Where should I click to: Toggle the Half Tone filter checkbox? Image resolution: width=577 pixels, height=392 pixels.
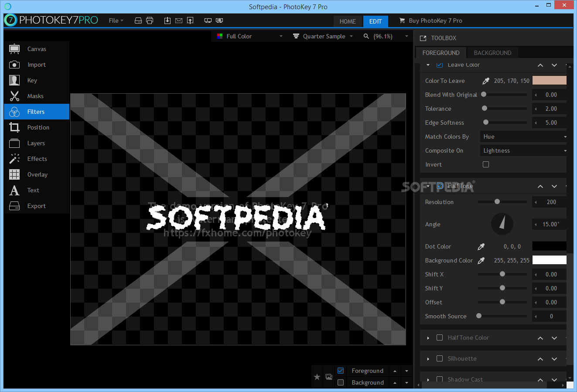[x=440, y=186]
